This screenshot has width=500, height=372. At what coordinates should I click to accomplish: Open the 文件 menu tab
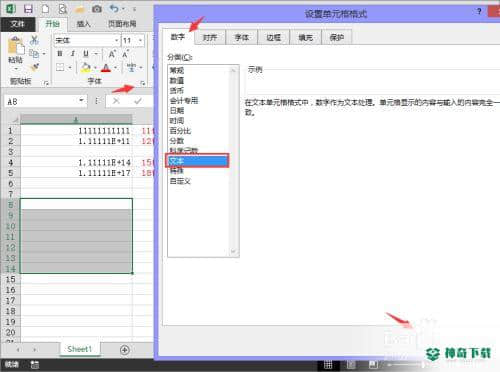click(18, 24)
